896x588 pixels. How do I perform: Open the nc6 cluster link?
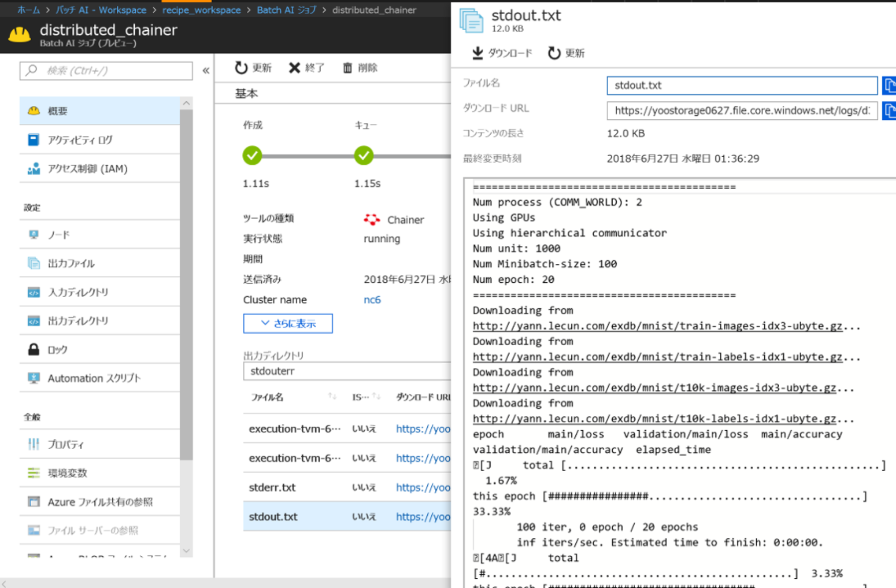372,300
